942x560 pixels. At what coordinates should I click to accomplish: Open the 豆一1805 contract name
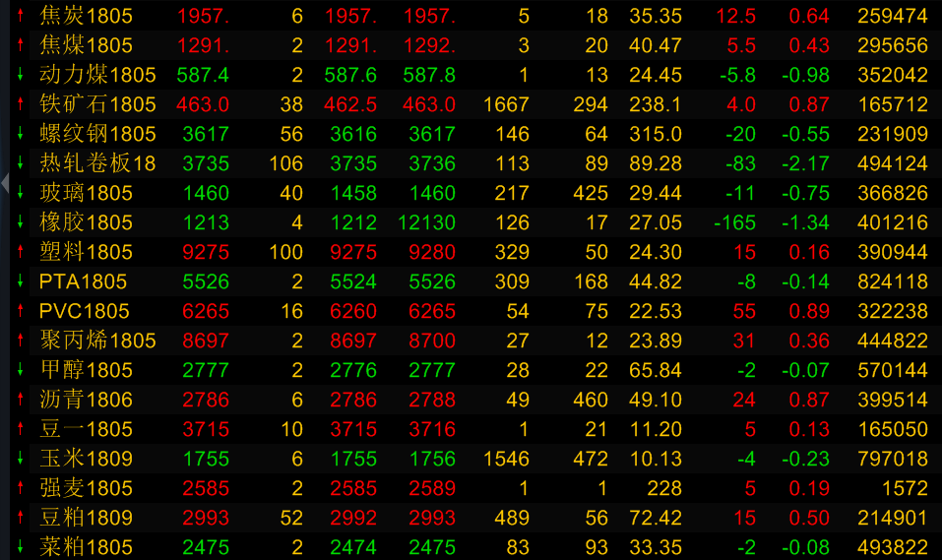[x=86, y=429]
